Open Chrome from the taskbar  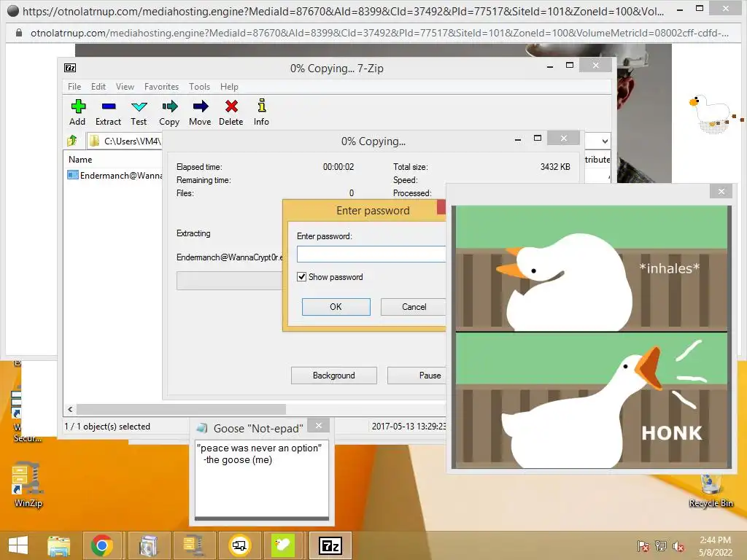click(102, 545)
